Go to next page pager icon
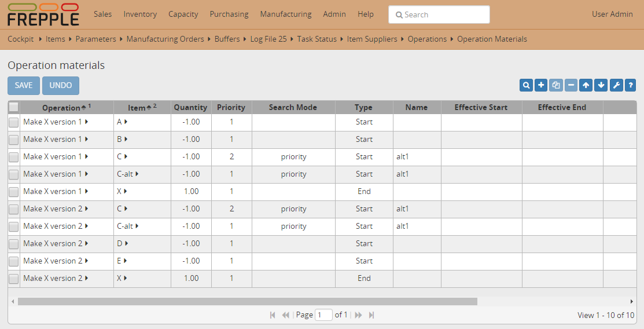The height and width of the screenshot is (329, 644). pos(358,315)
